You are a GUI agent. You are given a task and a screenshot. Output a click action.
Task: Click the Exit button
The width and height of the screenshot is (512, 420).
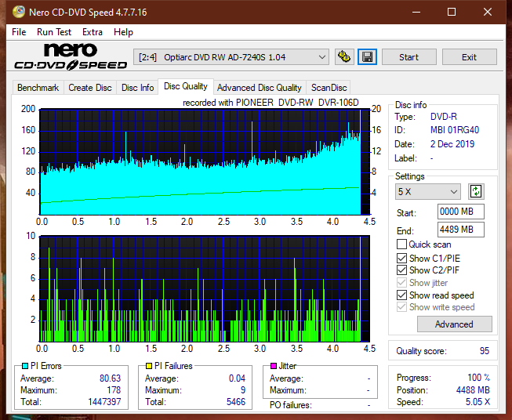469,57
